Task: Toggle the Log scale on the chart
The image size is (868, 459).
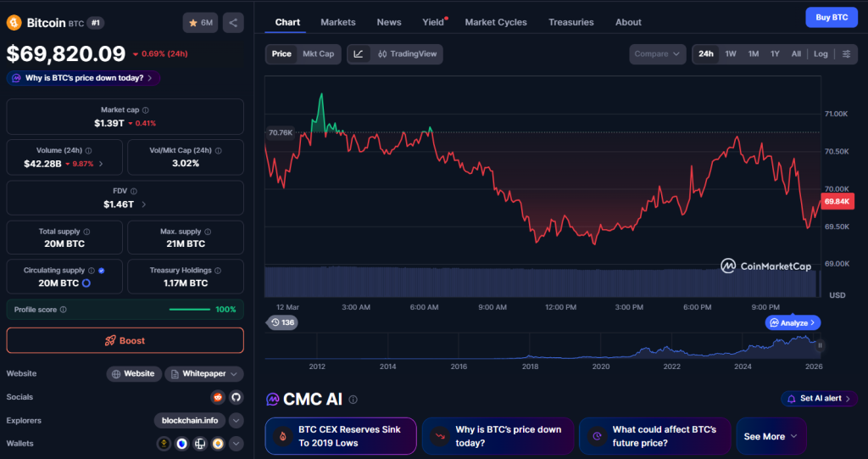Action: 821,54
